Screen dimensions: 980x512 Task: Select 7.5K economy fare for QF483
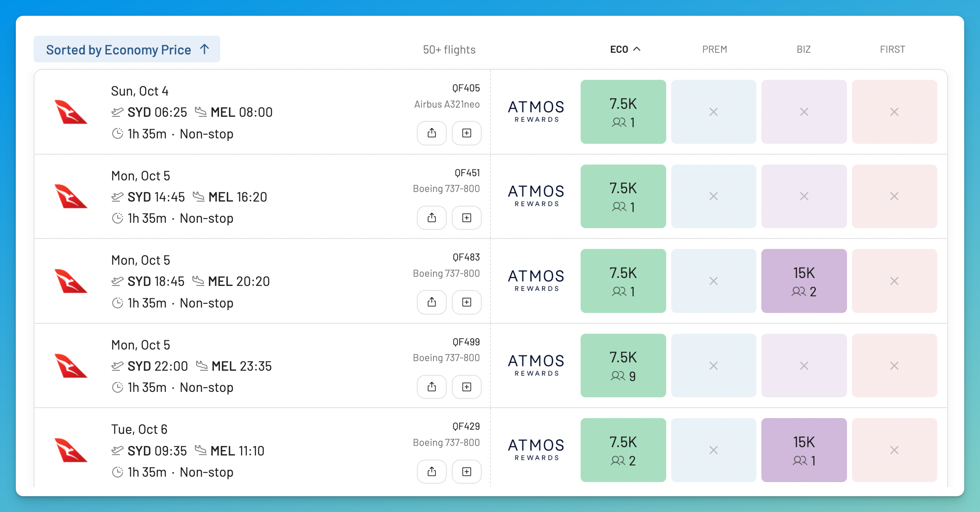pos(623,281)
